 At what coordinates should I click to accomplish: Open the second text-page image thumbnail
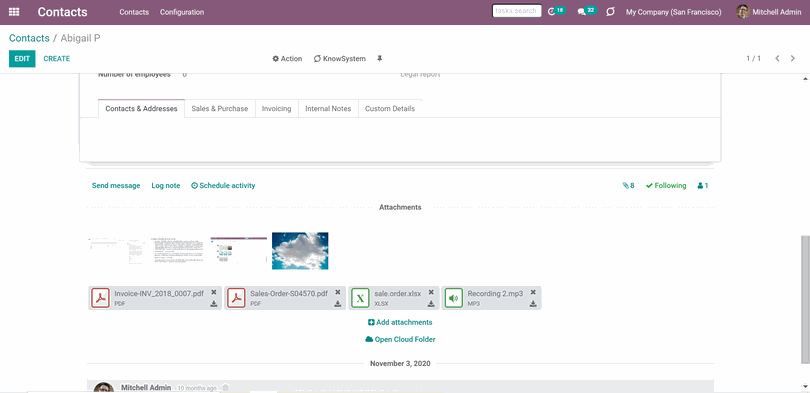[178, 251]
